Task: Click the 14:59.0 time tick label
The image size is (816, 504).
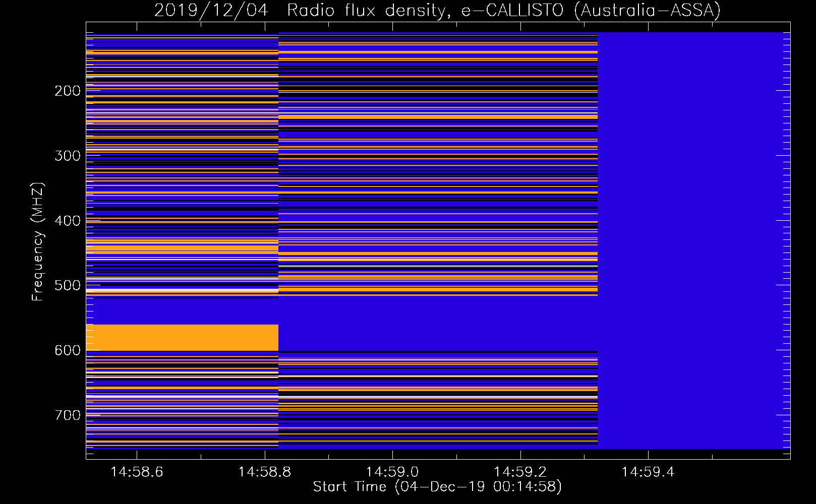Action: click(x=392, y=472)
